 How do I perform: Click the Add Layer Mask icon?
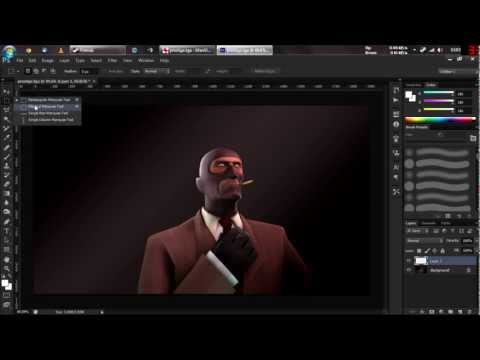tap(432, 312)
